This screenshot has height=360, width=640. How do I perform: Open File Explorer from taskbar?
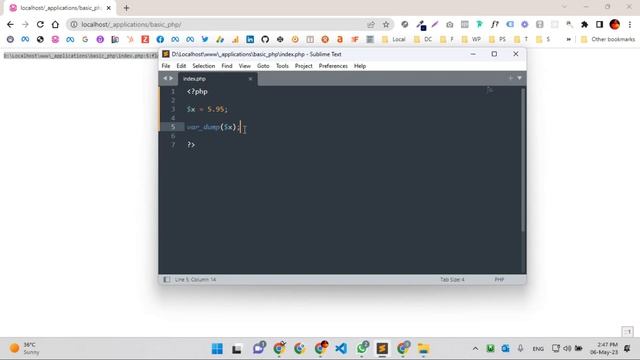pos(424,349)
